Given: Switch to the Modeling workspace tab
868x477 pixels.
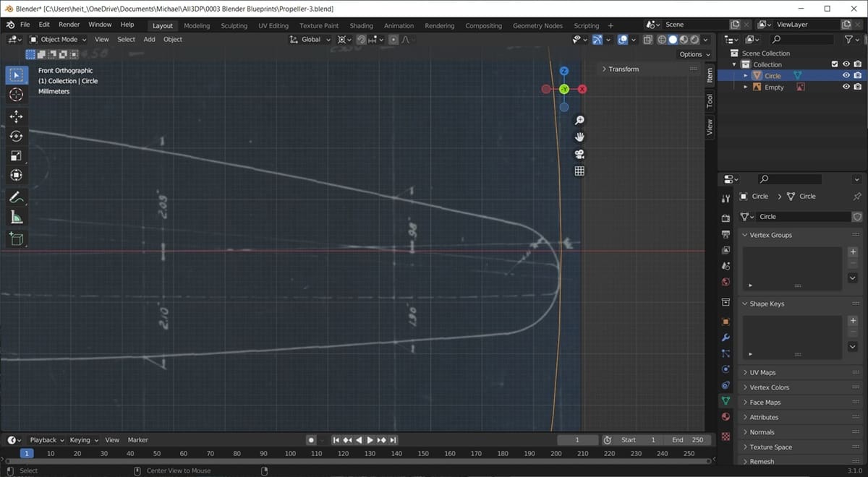Looking at the screenshot, I should click(197, 25).
